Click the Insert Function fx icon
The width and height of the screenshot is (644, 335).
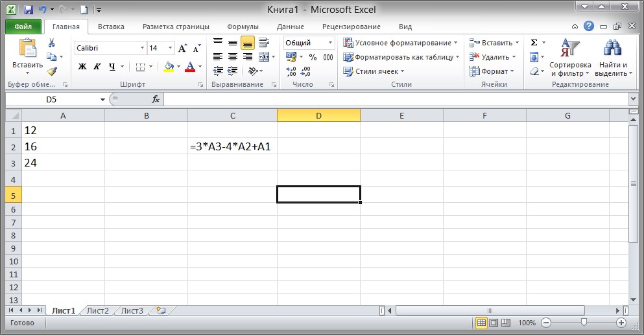(156, 99)
